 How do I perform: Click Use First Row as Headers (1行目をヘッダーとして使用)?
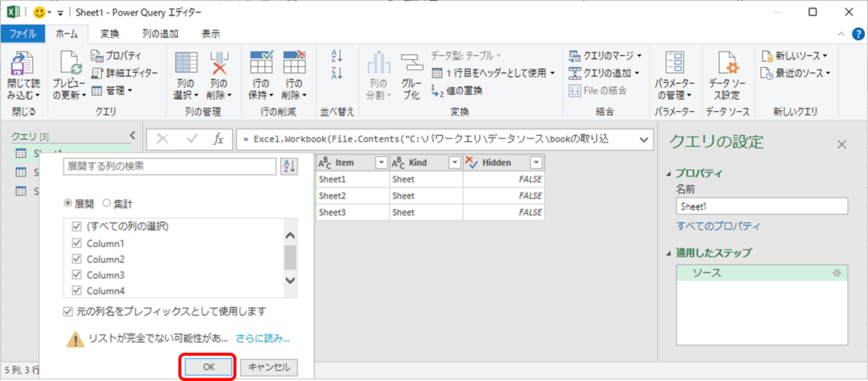493,72
